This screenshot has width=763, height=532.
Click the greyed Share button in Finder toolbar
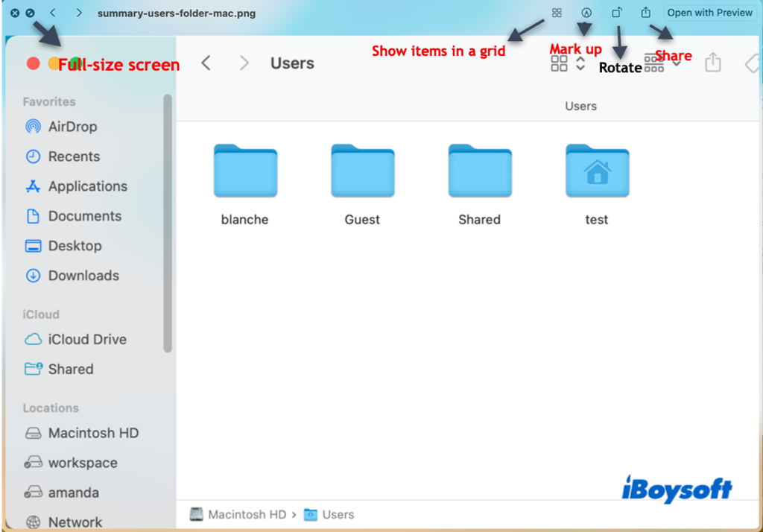coord(713,63)
